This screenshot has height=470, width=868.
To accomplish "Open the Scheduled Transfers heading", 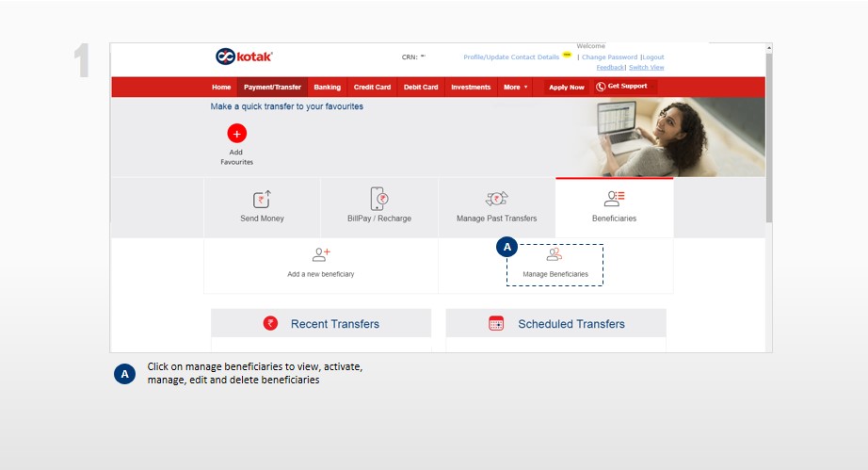I will point(571,324).
